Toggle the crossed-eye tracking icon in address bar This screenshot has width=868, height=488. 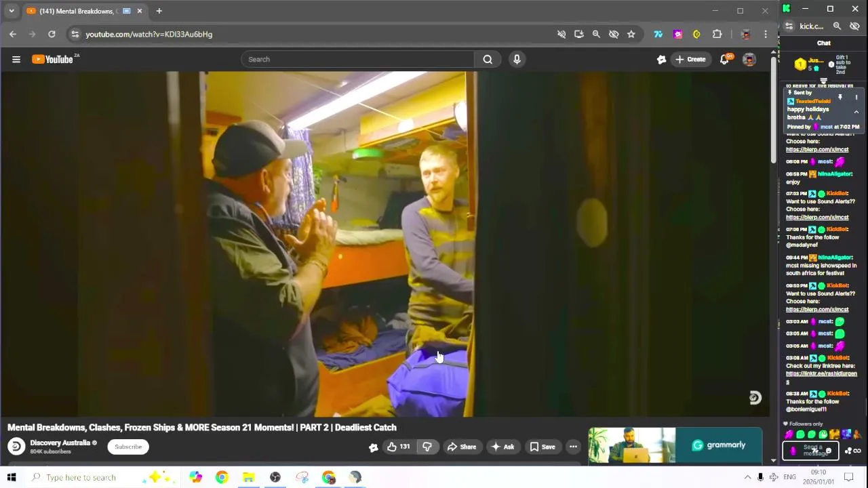pyautogui.click(x=614, y=34)
